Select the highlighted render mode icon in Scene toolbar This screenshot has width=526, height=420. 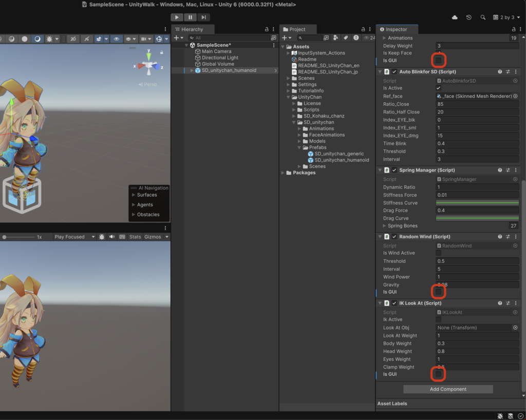pos(37,39)
